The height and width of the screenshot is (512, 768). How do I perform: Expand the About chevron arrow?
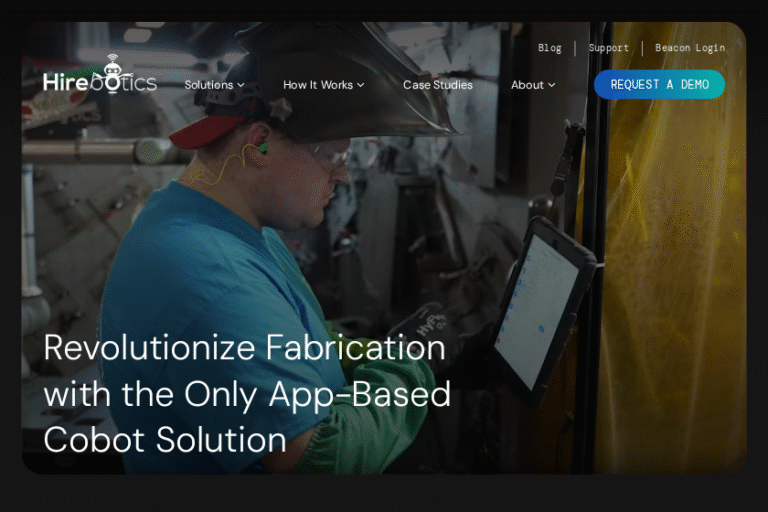pos(552,85)
